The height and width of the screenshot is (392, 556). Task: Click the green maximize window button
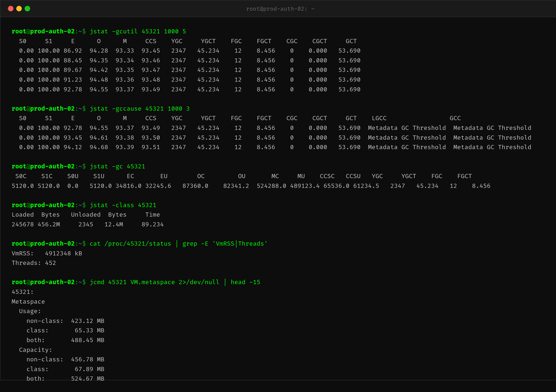27,9
